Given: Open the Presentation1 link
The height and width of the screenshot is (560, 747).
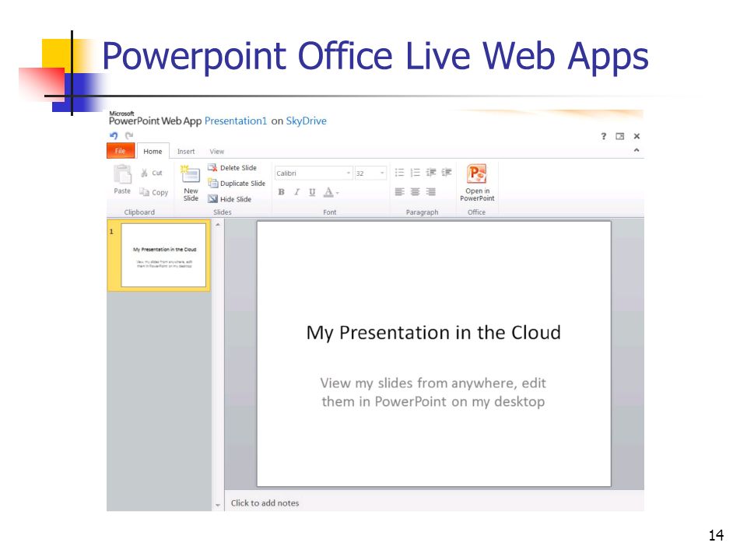Looking at the screenshot, I should coord(236,121).
